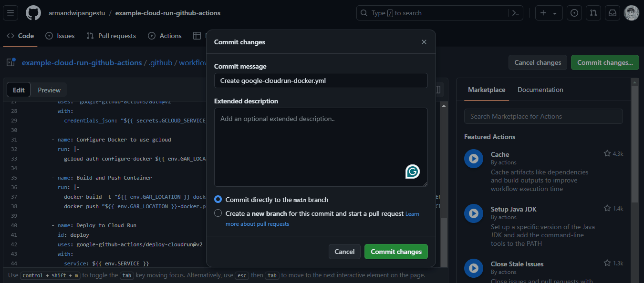
Task: Open the command palette icon in search bar
Action: coord(515,13)
